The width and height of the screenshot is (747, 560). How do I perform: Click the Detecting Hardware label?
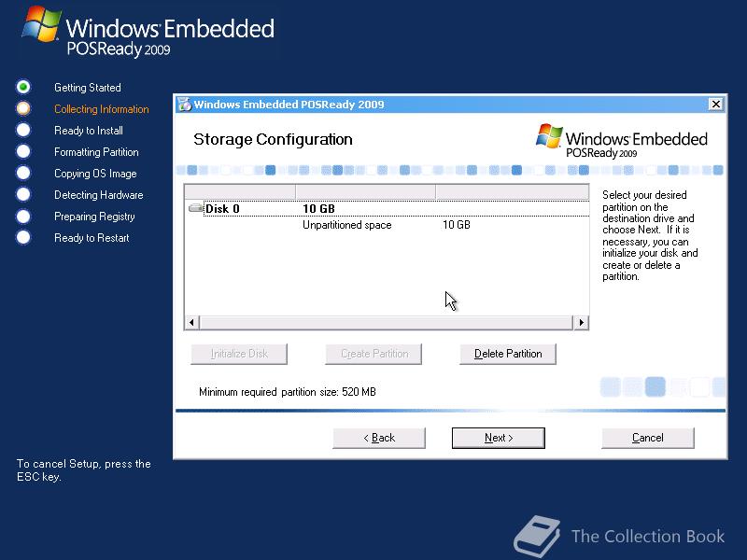[x=99, y=195]
